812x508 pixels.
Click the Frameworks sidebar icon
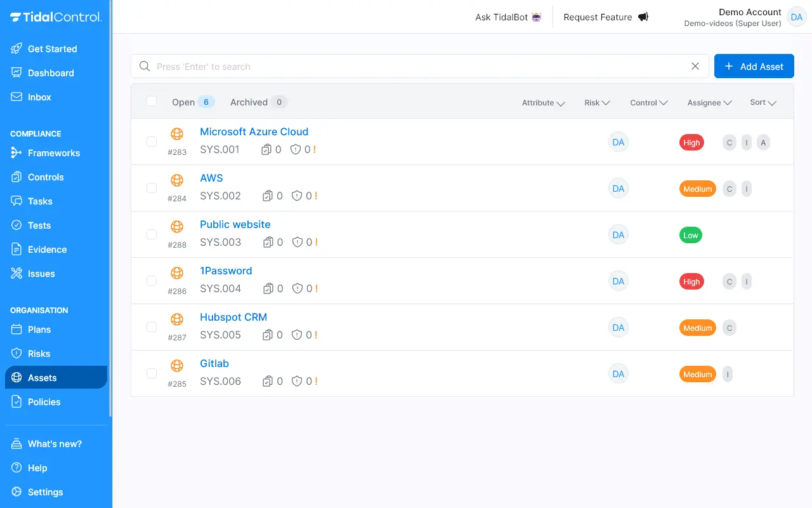pyautogui.click(x=16, y=153)
